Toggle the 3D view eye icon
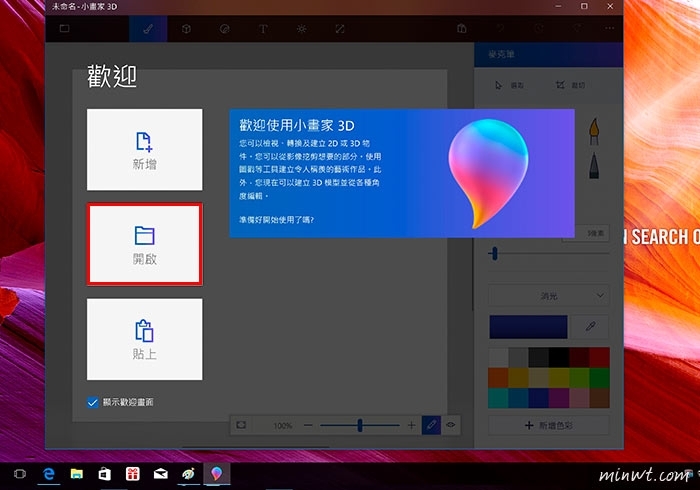The height and width of the screenshot is (490, 700). click(x=451, y=425)
